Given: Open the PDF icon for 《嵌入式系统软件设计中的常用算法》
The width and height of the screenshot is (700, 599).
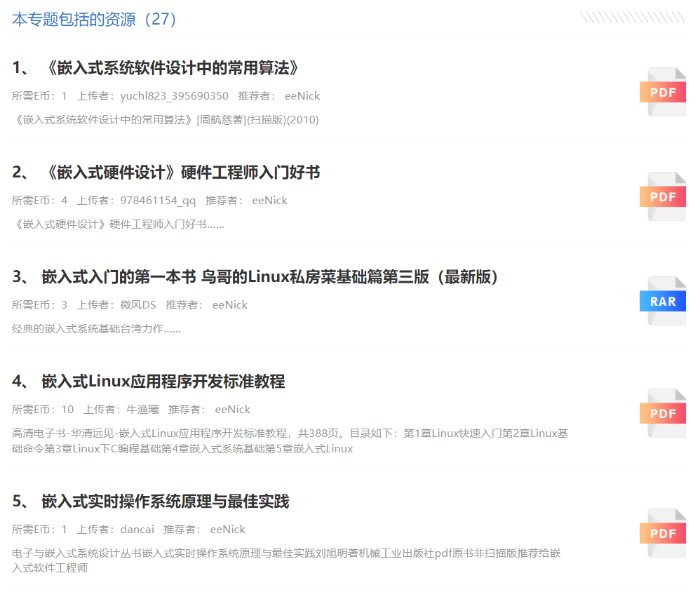Looking at the screenshot, I should click(x=662, y=92).
